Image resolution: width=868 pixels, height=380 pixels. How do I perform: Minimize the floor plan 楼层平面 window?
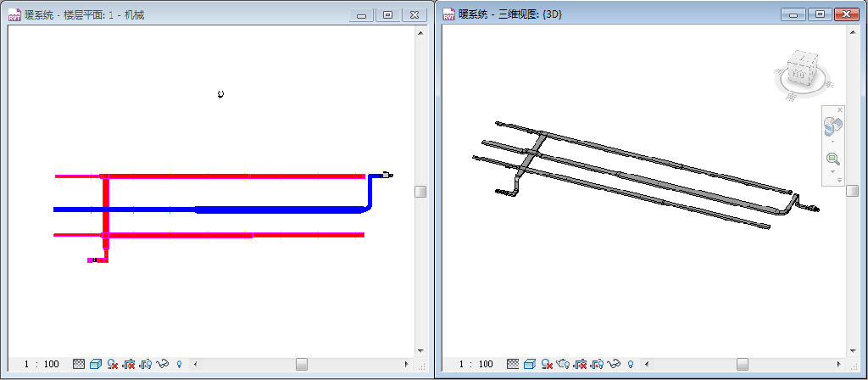(x=361, y=15)
